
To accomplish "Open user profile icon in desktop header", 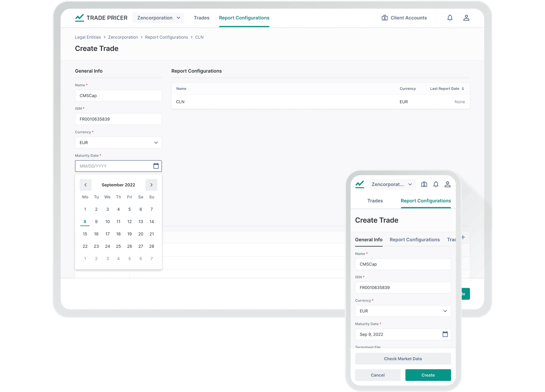I will [466, 18].
